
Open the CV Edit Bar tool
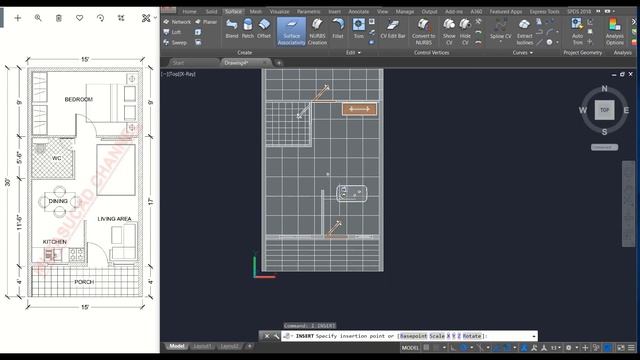pyautogui.click(x=393, y=29)
